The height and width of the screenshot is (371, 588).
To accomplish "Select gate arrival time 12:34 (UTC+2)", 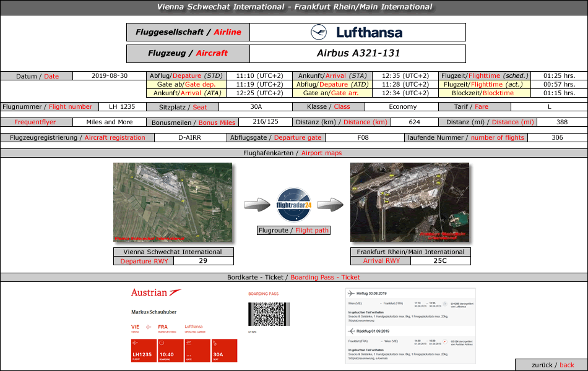I will coord(405,93).
